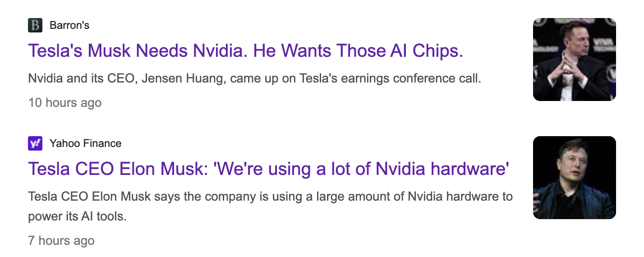Open the Barron's article thumbnail image
The height and width of the screenshot is (257, 644).
[575, 60]
